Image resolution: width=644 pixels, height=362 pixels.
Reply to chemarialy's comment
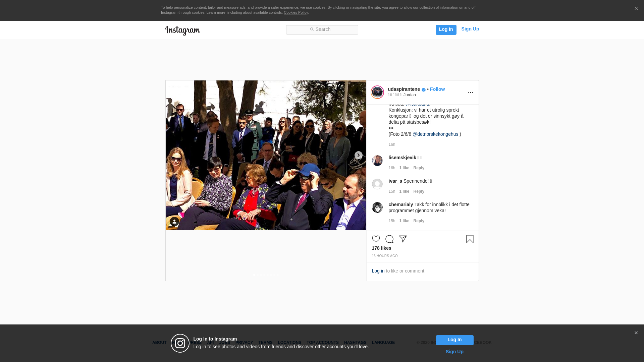pos(419,221)
